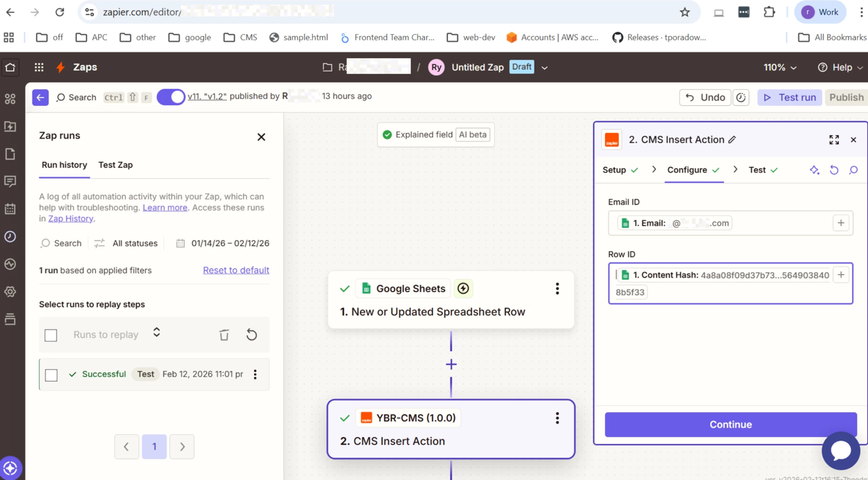Click the Continue button
Screen dimensions: 868x480
click(x=730, y=425)
